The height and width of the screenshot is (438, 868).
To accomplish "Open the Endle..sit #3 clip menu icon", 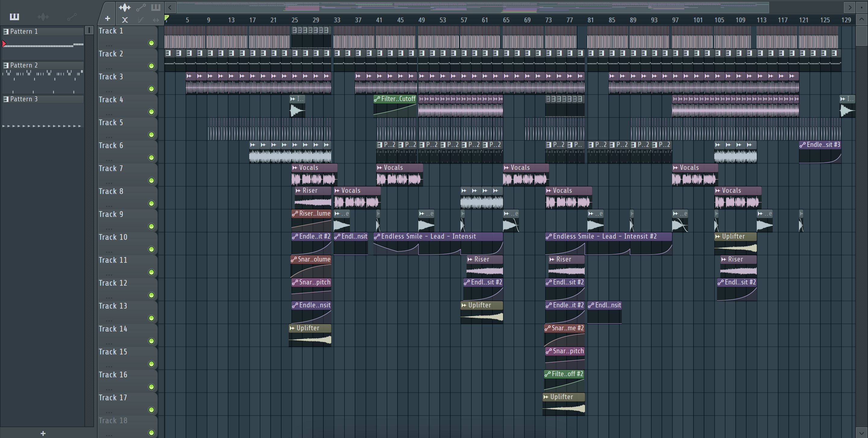I will 803,145.
